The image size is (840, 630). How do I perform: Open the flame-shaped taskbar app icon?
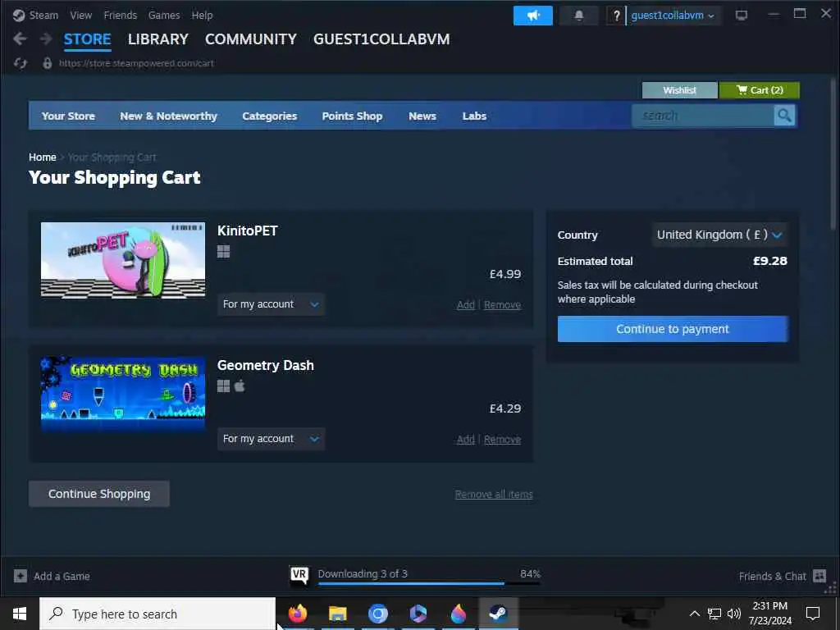coord(458,614)
